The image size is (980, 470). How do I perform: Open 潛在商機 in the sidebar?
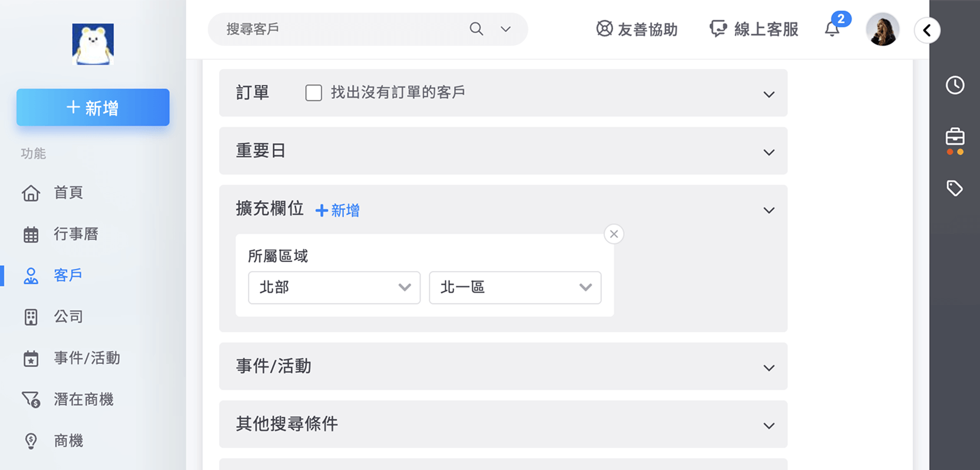click(x=84, y=399)
